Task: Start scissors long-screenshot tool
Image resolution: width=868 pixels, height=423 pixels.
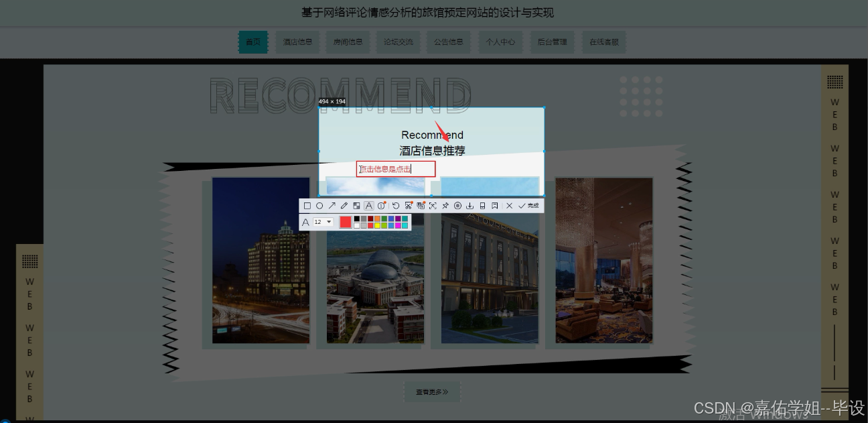Action: coord(409,206)
